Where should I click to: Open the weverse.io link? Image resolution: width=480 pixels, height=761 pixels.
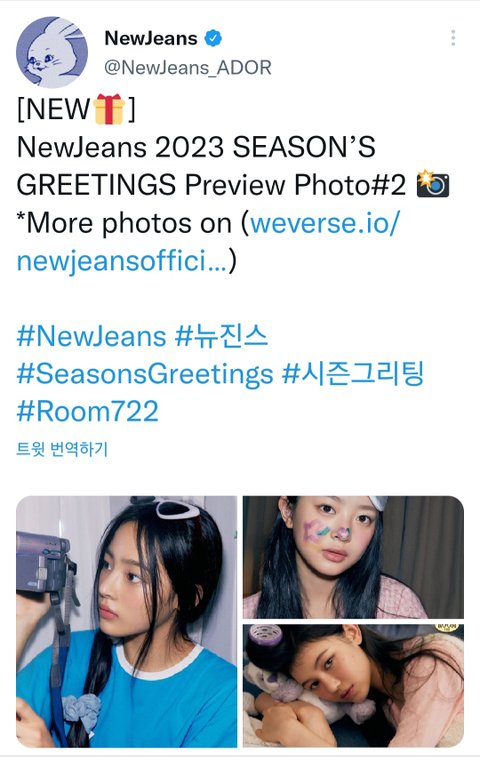click(325, 223)
